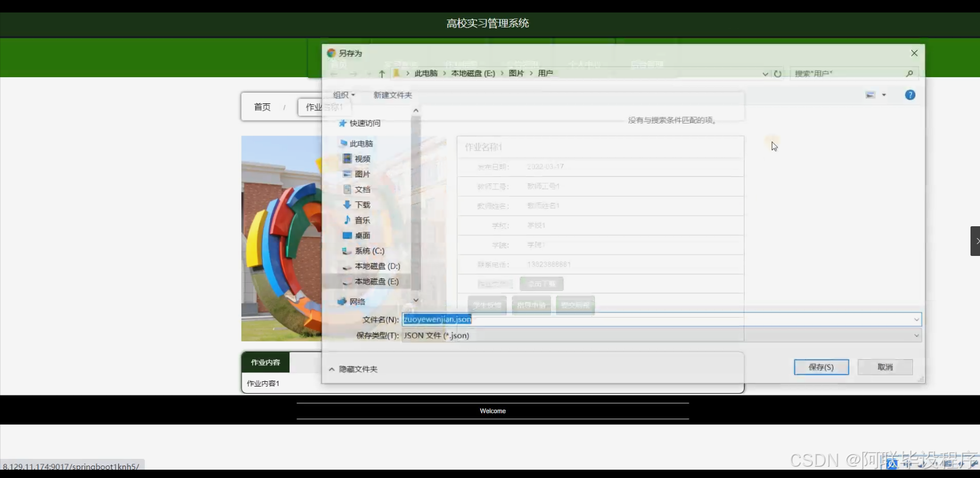Click the search magnifier icon
This screenshot has height=478, width=980.
click(x=909, y=74)
